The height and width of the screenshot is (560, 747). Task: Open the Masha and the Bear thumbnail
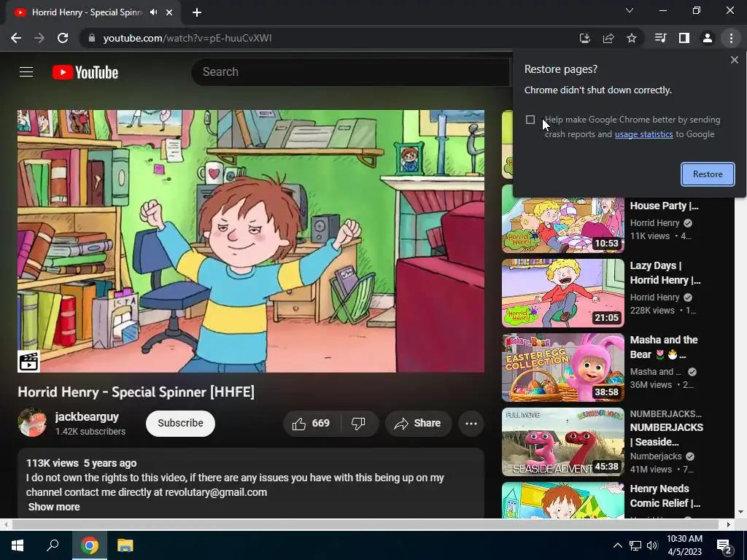point(562,367)
